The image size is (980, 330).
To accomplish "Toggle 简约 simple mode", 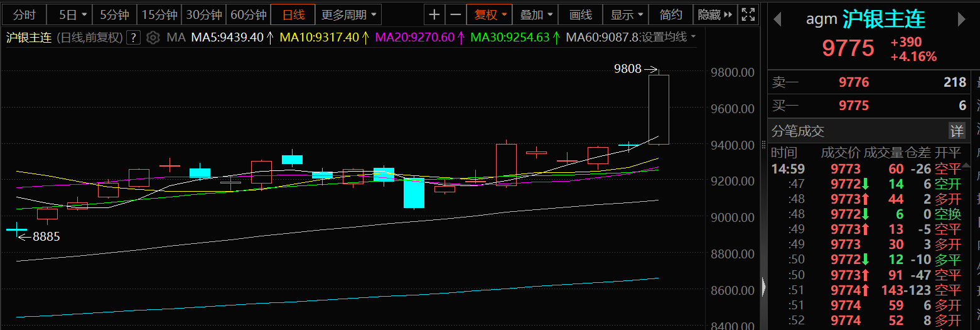I will 671,14.
